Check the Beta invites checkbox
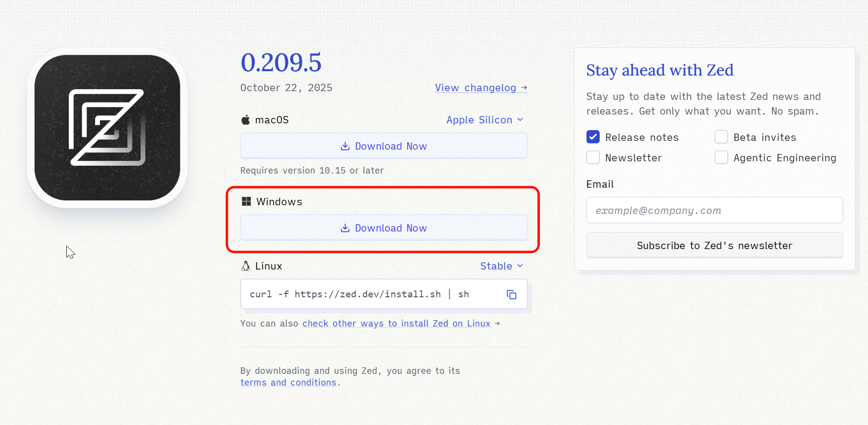868x425 pixels. coord(721,137)
